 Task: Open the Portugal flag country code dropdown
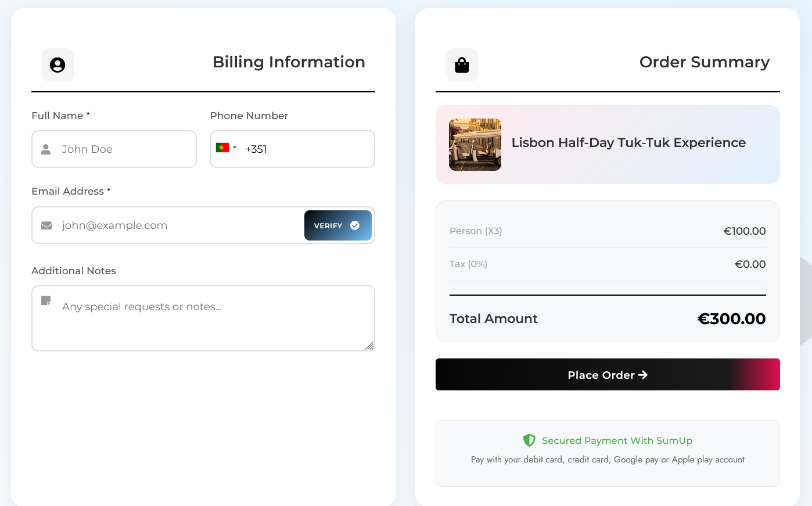226,148
